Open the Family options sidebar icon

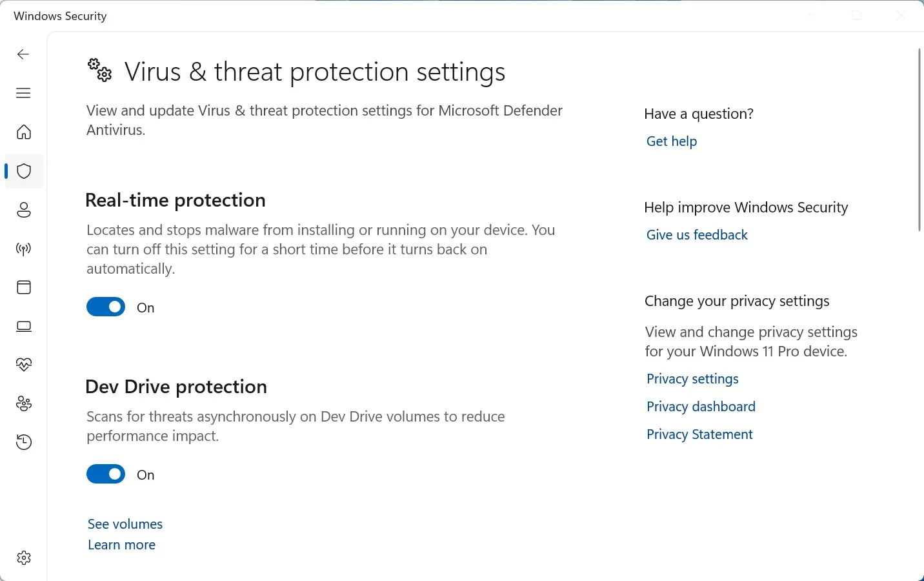(24, 403)
